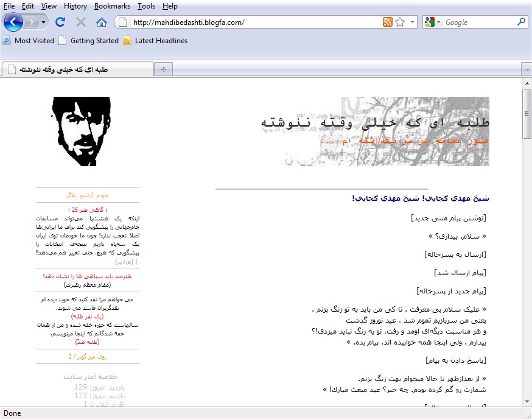The image size is (532, 420).
Task: Open the Tools menu
Action: pyautogui.click(x=146, y=6)
